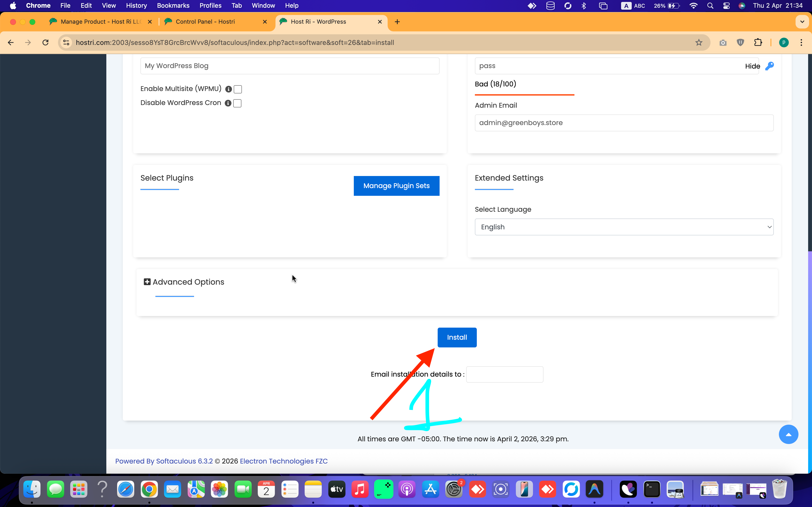
Task: Click the key icon to generate password
Action: coord(769,66)
